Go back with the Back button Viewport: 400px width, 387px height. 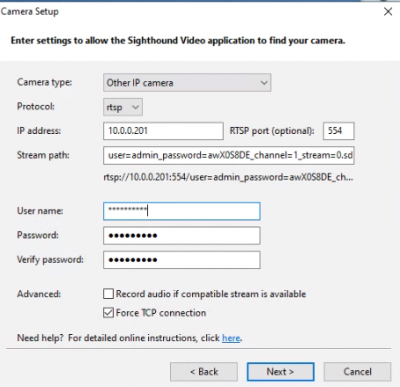204,372
